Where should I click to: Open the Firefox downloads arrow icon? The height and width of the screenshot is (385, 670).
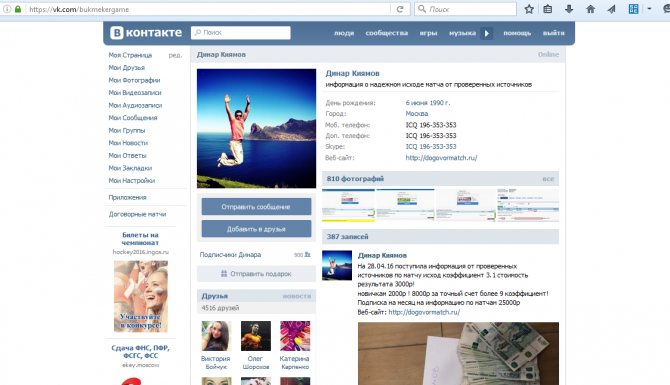[569, 9]
